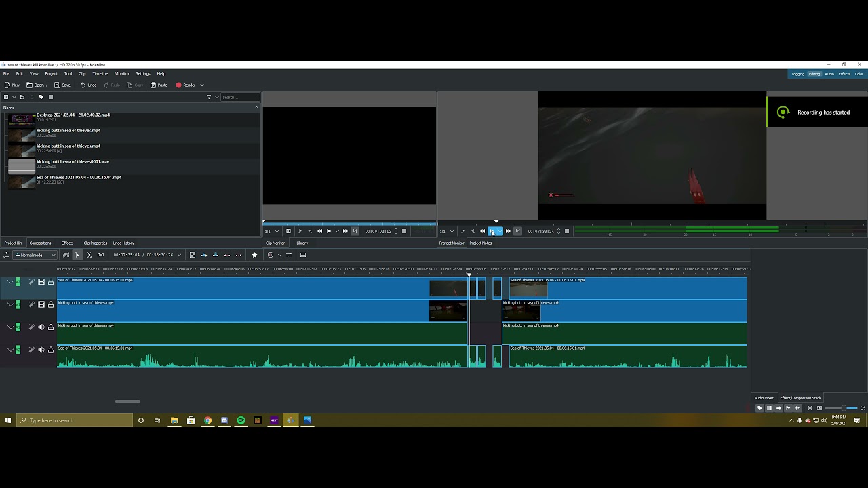Open track menu icon left of Normal mode
This screenshot has width=868, height=488.
coord(6,255)
